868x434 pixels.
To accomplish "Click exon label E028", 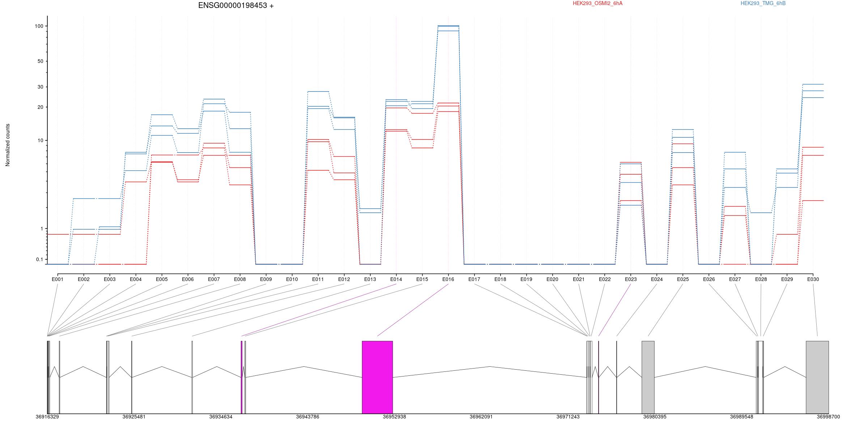I will [761, 279].
